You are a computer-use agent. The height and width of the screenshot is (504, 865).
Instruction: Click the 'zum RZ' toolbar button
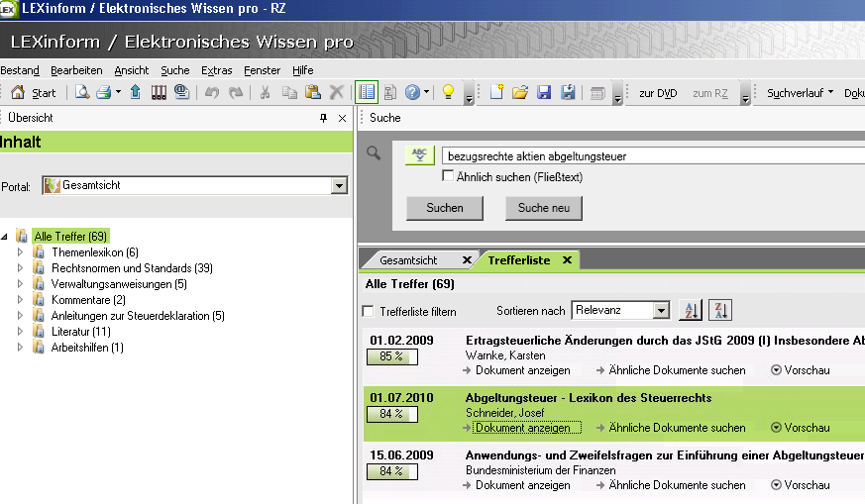[x=710, y=93]
